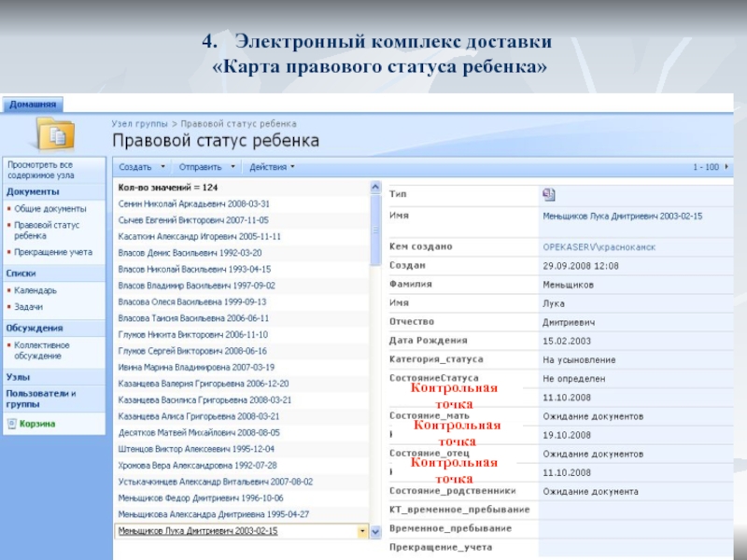The image size is (747, 560).
Task: Click the 29.09.2008 12:08 created value
Action: (x=580, y=266)
